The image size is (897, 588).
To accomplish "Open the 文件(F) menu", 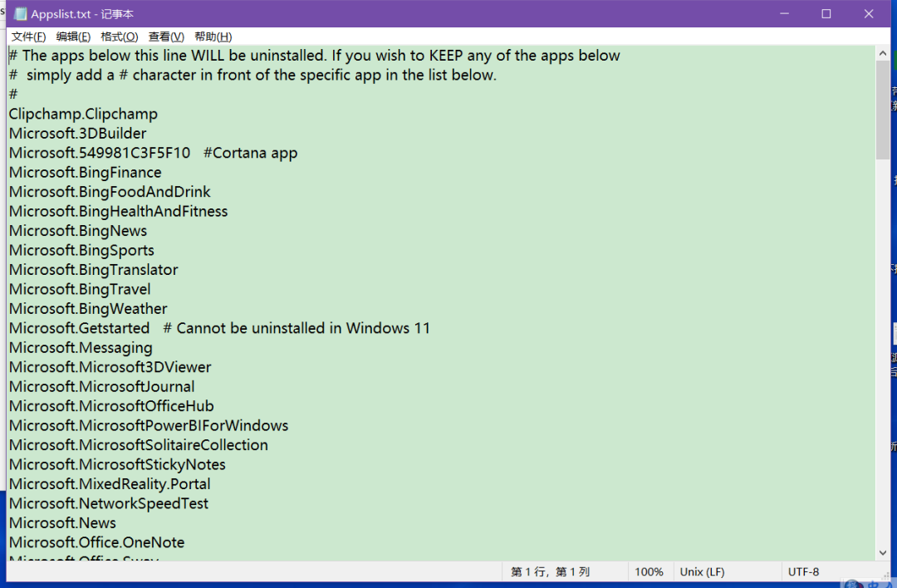I will point(28,37).
